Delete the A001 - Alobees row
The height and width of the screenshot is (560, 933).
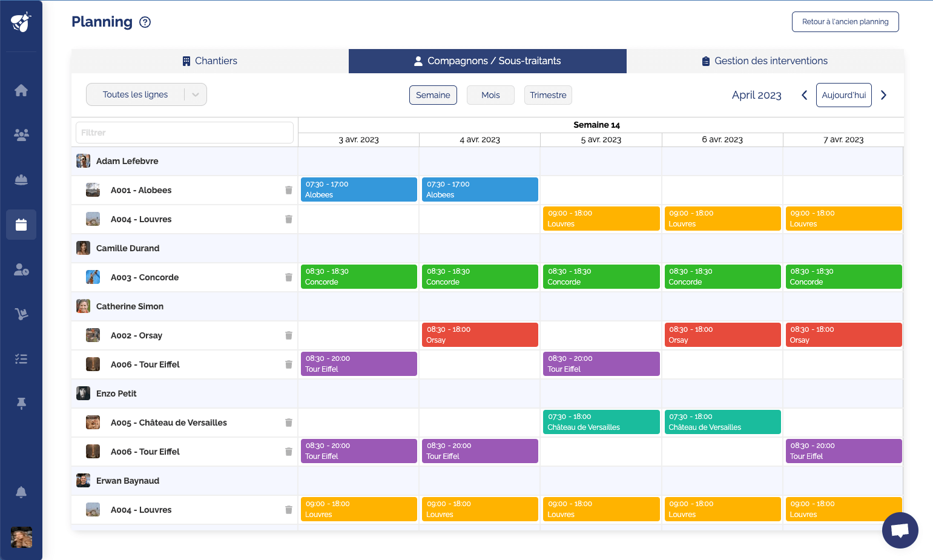point(289,190)
